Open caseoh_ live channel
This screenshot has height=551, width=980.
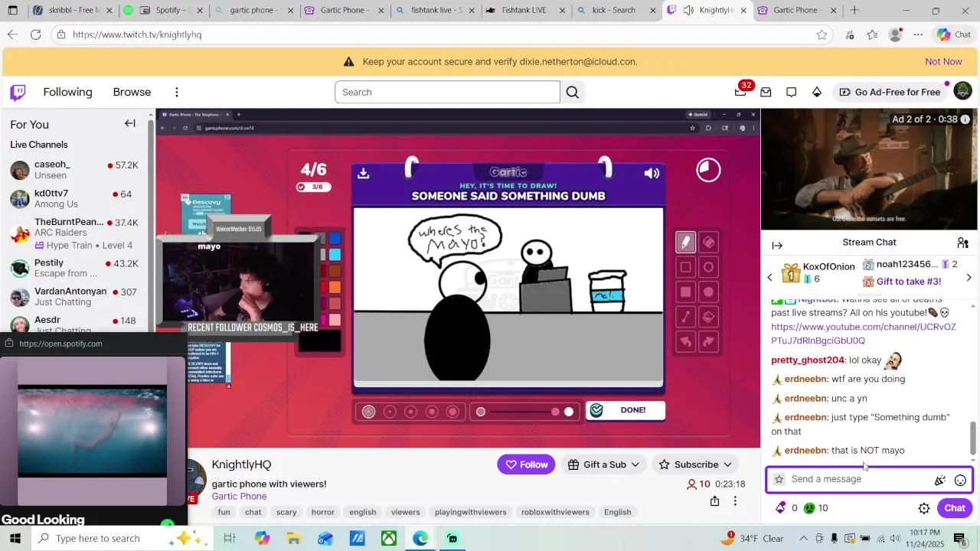74,170
